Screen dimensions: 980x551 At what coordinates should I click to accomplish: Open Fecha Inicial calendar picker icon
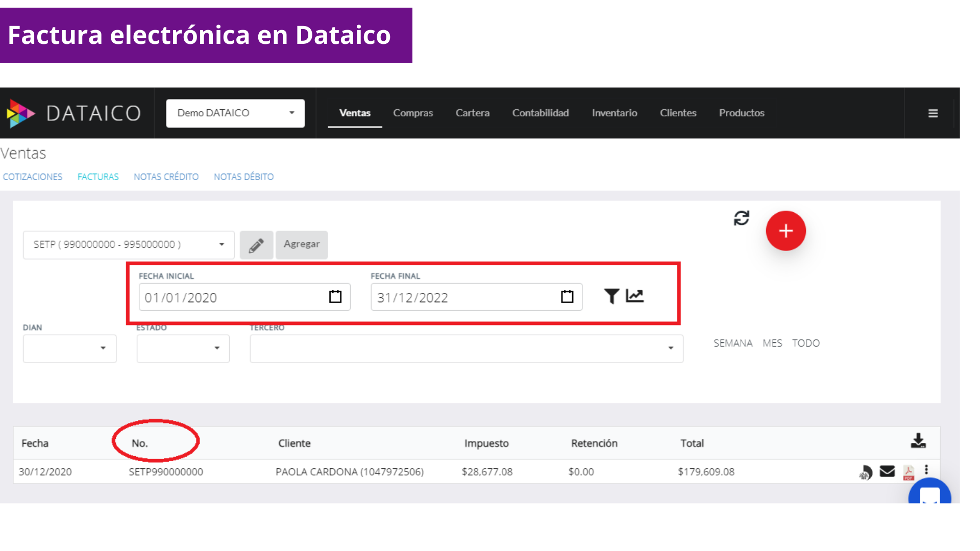pos(335,296)
